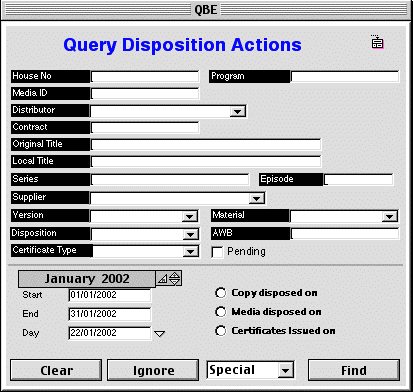Open the Certificate Type dropdown
Viewport: 413px width, 392px height.
190,251
